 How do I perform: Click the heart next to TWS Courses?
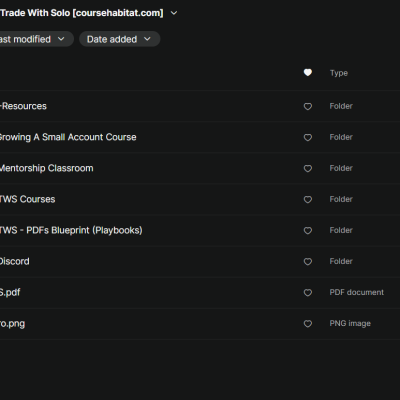(x=308, y=199)
